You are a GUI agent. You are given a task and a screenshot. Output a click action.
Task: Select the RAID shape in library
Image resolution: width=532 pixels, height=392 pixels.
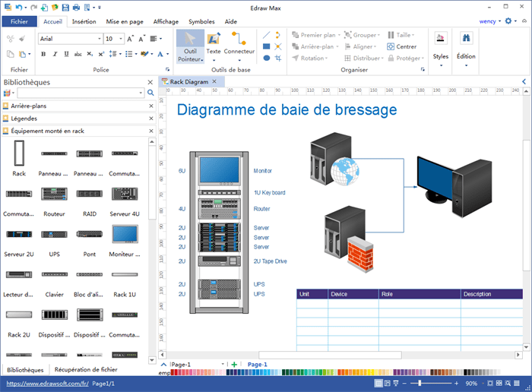pyautogui.click(x=90, y=194)
